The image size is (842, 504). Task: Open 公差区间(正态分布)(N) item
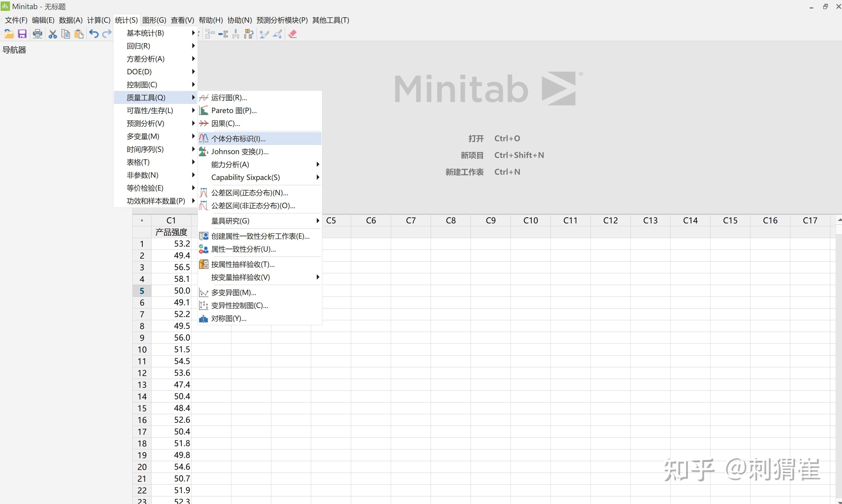pyautogui.click(x=260, y=193)
